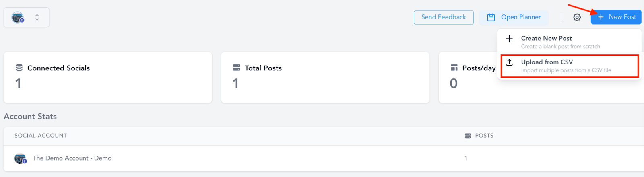The image size is (644, 177).
Task: Expand the account switcher chevrons
Action: coord(37,17)
